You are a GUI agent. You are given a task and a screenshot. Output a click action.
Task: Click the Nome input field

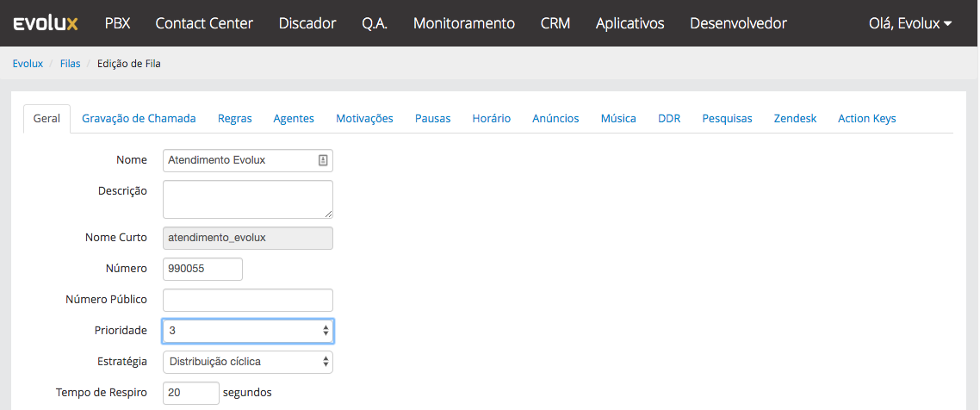[x=247, y=160]
